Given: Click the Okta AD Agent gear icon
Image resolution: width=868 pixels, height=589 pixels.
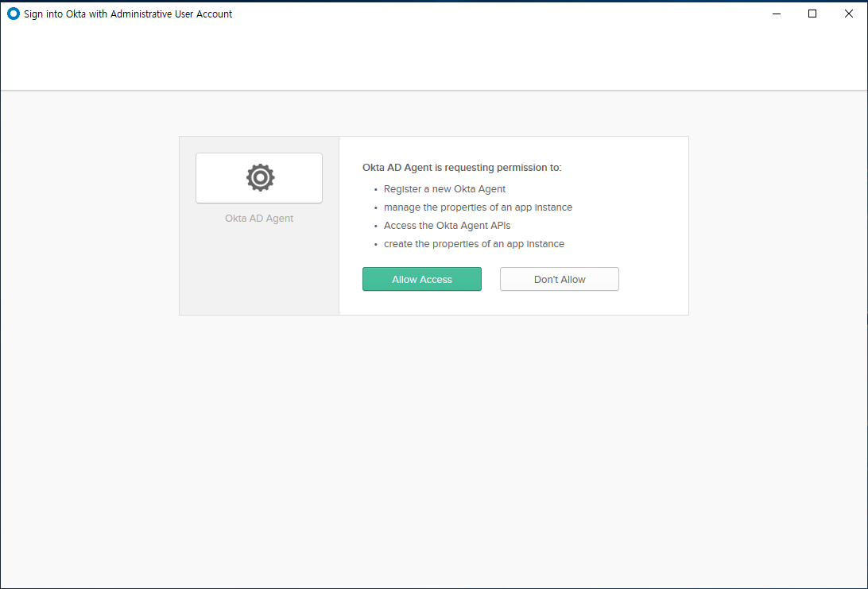Looking at the screenshot, I should 260,178.
